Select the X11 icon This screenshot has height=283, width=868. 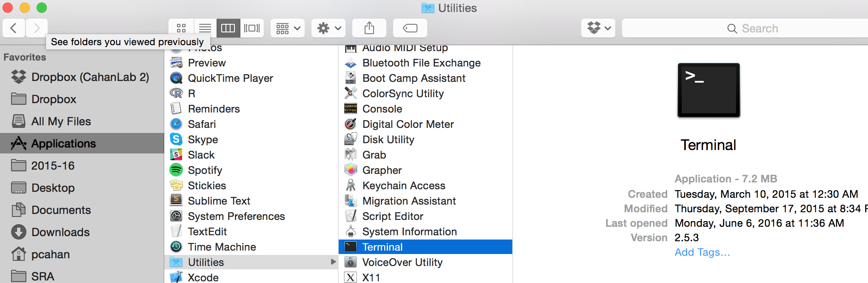tap(351, 277)
